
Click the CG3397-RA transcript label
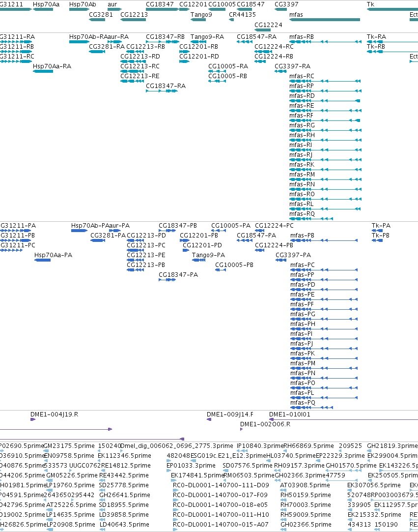point(292,66)
